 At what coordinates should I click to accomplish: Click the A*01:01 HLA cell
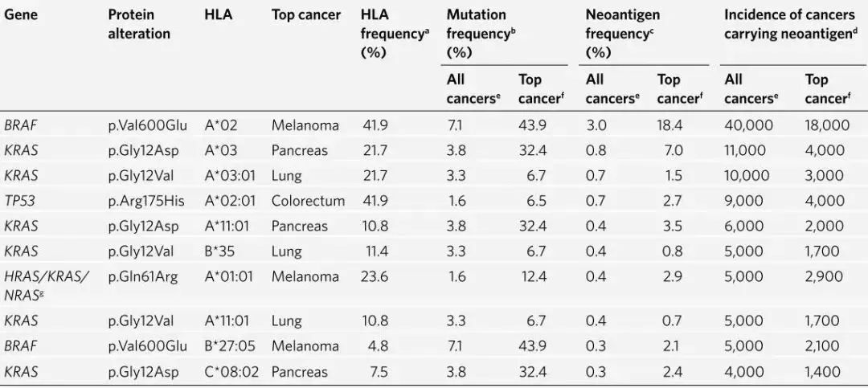click(228, 277)
